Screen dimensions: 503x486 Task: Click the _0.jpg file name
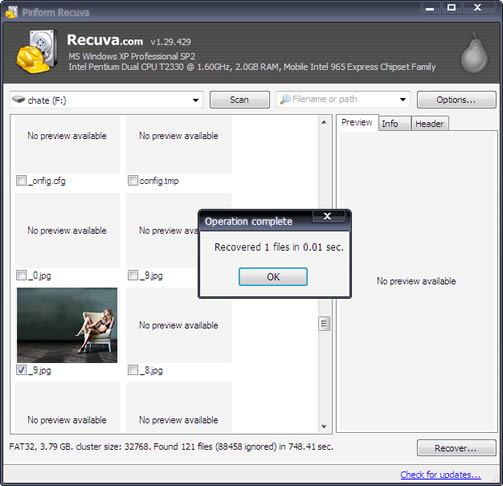[40, 276]
